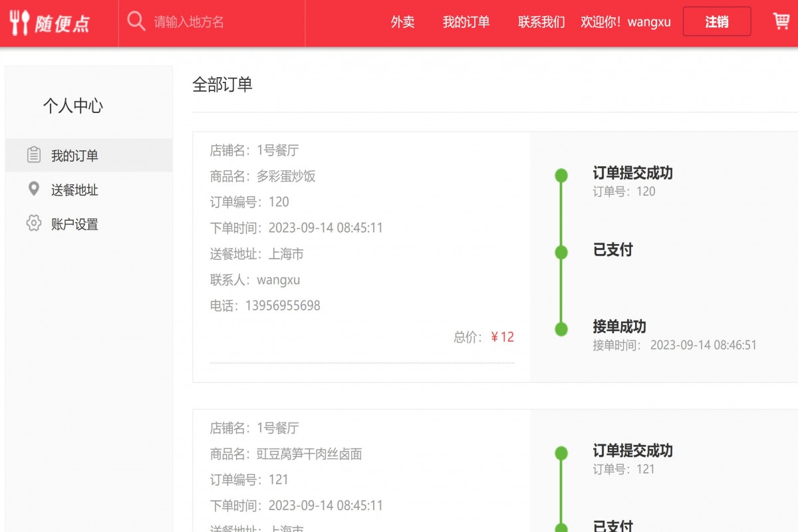Click the magnifying glass search icon
Image resolution: width=798 pixels, height=532 pixels.
(136, 21)
